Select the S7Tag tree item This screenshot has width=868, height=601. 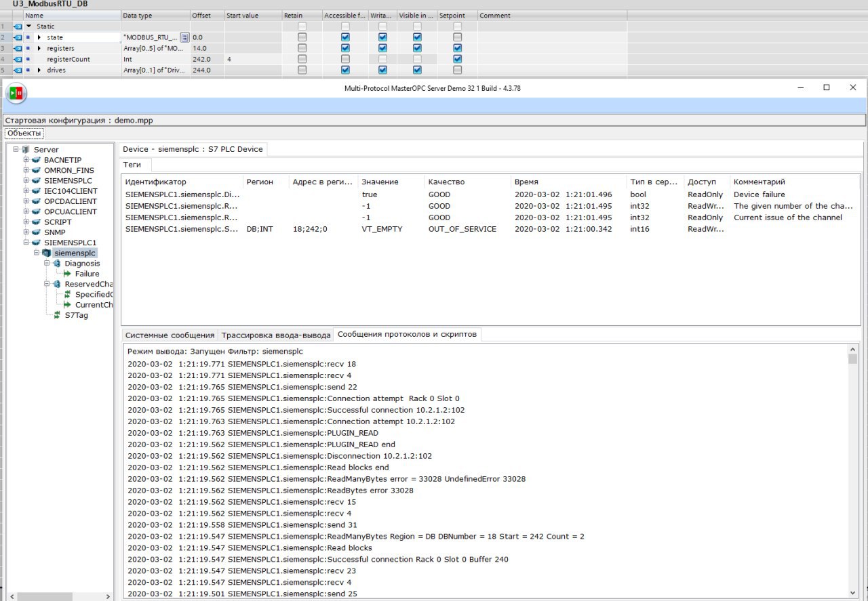pyautogui.click(x=77, y=315)
